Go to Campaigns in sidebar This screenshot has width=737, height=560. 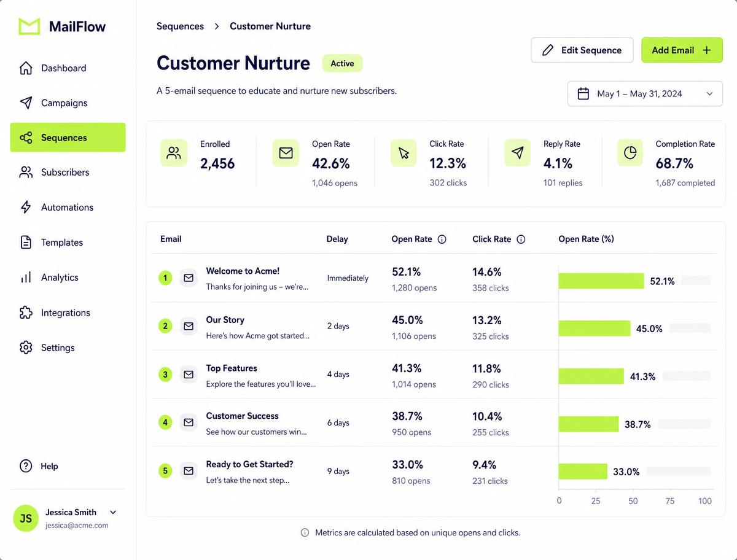pyautogui.click(x=68, y=103)
